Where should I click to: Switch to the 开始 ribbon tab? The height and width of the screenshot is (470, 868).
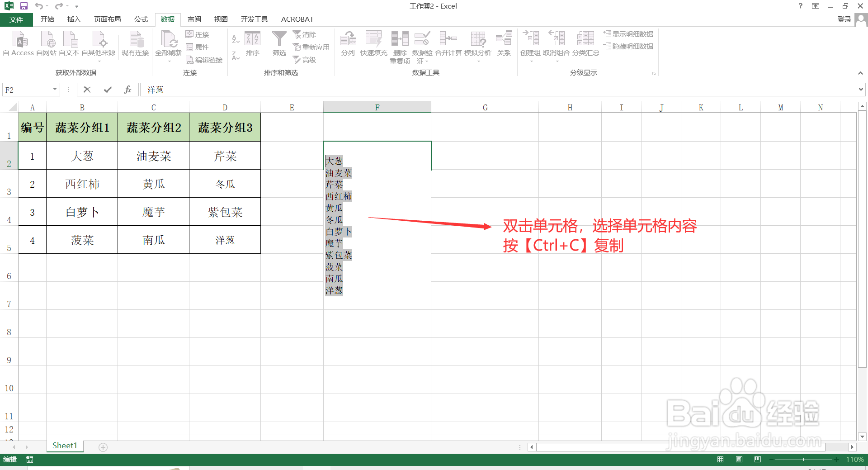pyautogui.click(x=47, y=19)
